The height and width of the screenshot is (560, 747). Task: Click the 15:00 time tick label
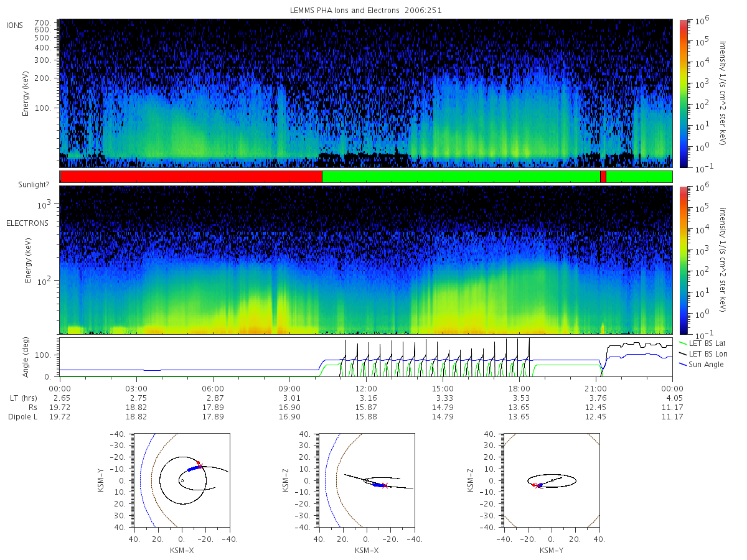coord(443,389)
